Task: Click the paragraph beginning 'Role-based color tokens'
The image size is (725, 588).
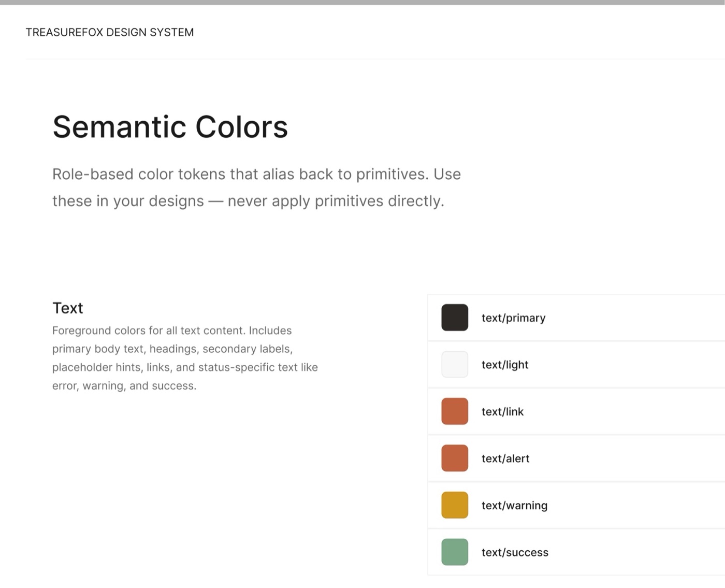Action: point(256,188)
